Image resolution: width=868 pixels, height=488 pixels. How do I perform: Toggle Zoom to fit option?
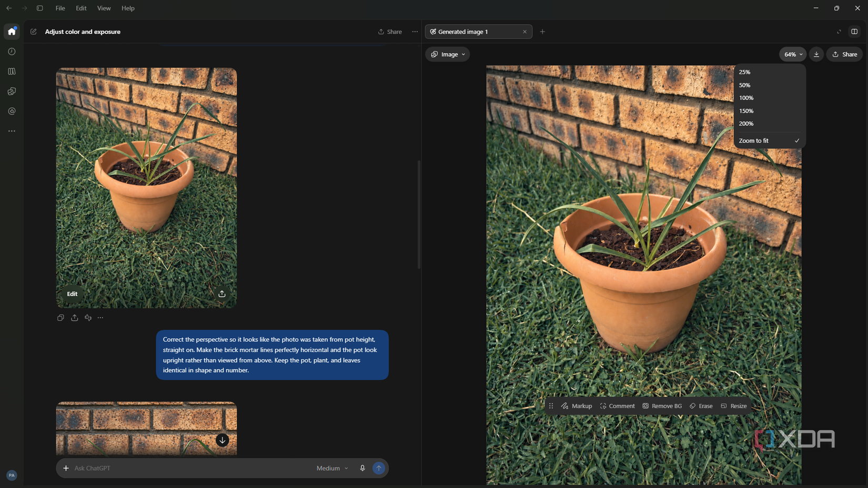(770, 141)
